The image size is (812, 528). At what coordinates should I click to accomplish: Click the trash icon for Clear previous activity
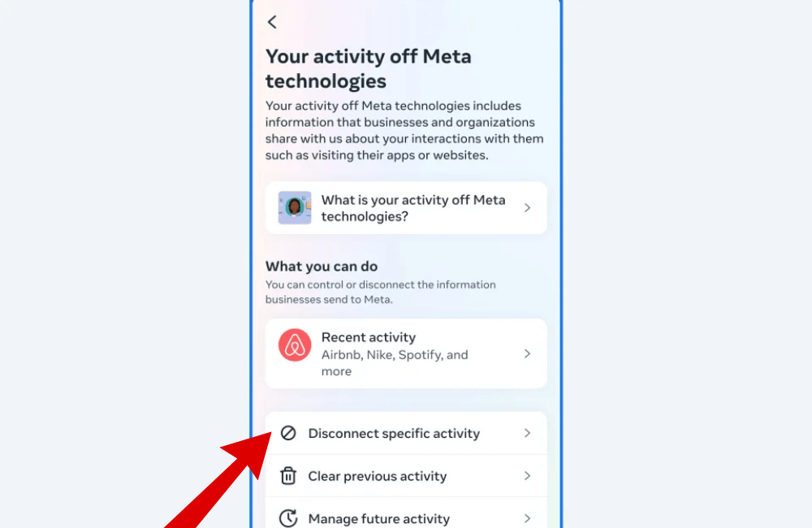(x=288, y=476)
